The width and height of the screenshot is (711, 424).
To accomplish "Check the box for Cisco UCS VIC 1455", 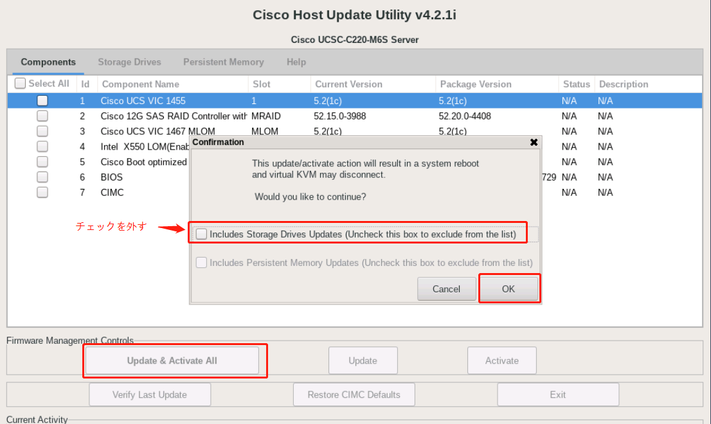I will point(42,101).
